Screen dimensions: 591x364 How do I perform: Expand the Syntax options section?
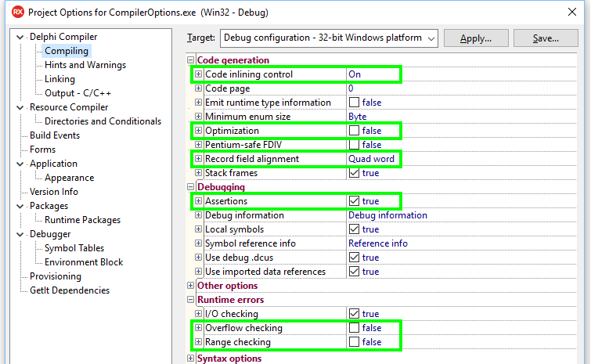tap(191, 358)
